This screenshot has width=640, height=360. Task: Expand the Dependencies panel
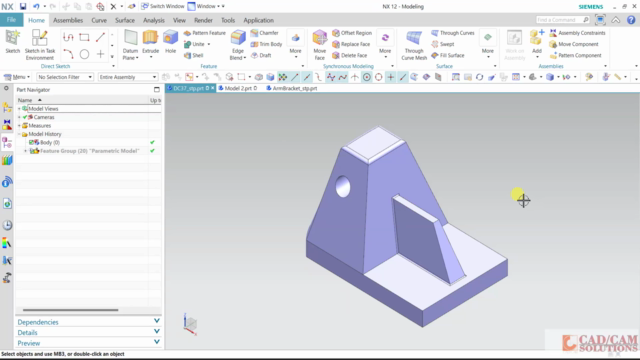[x=88, y=322]
